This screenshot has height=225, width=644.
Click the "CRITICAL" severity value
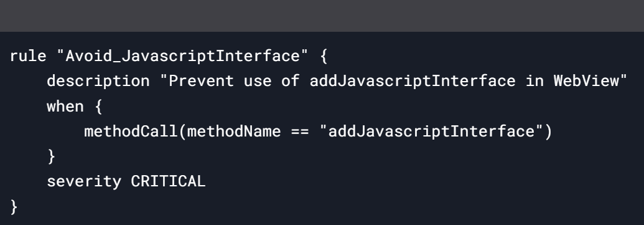(168, 181)
